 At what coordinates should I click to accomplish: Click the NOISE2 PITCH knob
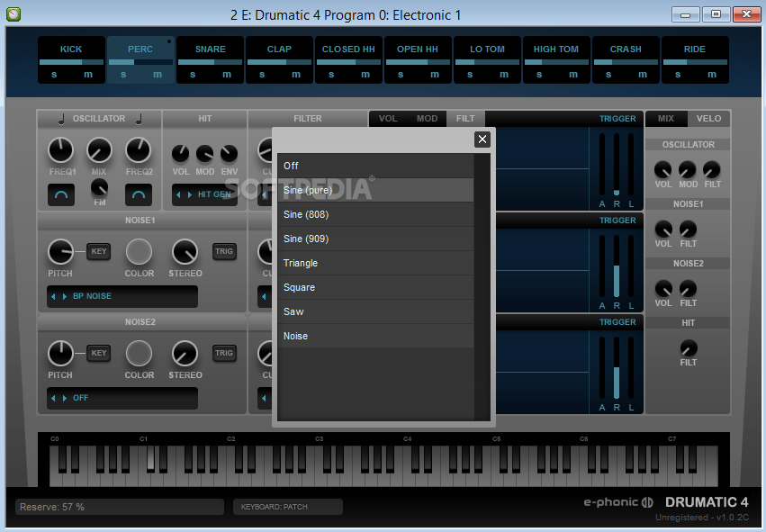[60, 353]
